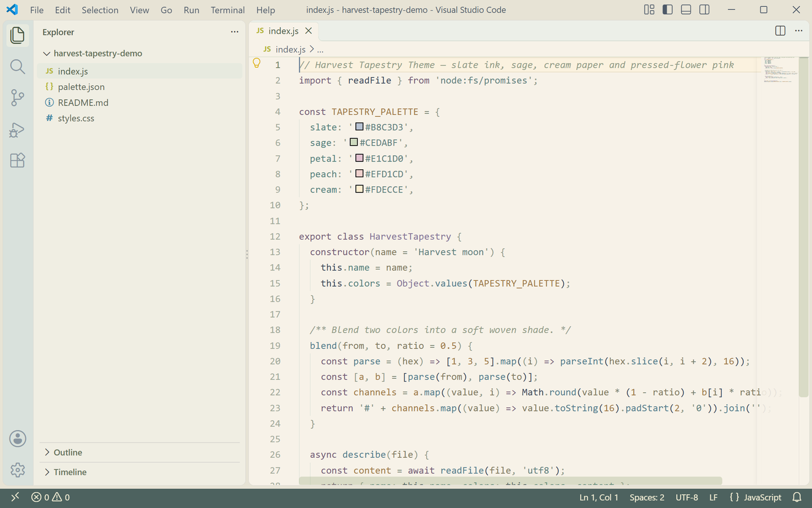This screenshot has height=508, width=812.
Task: Click the #E1C1D0 petal color swatch
Action: 359,157
